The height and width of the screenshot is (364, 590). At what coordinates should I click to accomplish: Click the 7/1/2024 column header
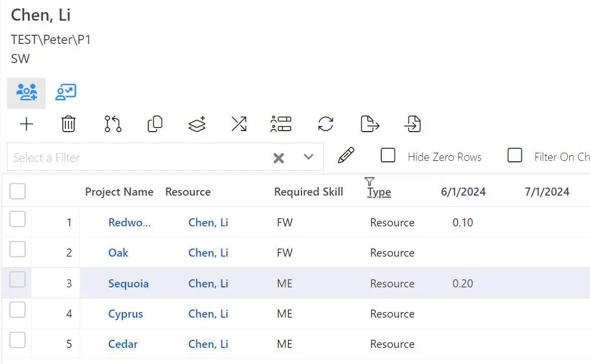click(x=547, y=192)
